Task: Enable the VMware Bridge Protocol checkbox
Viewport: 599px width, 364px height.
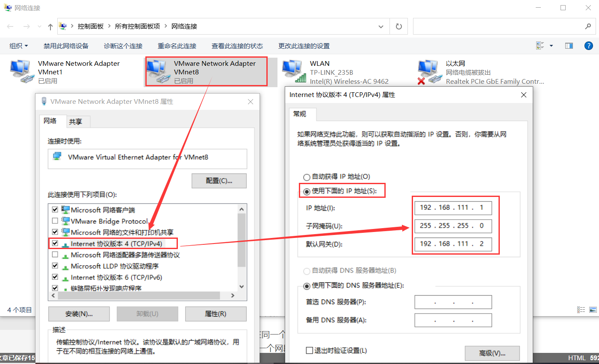Action: 55,220
